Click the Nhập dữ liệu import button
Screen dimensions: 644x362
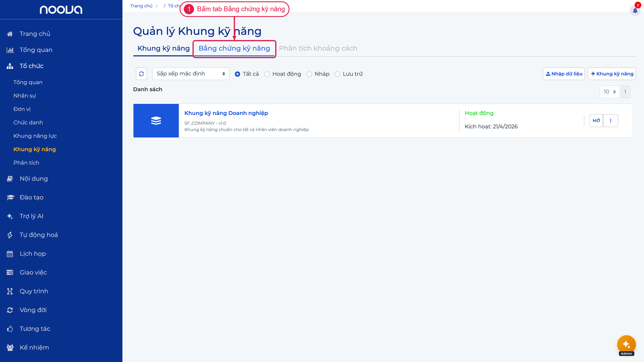coord(563,74)
